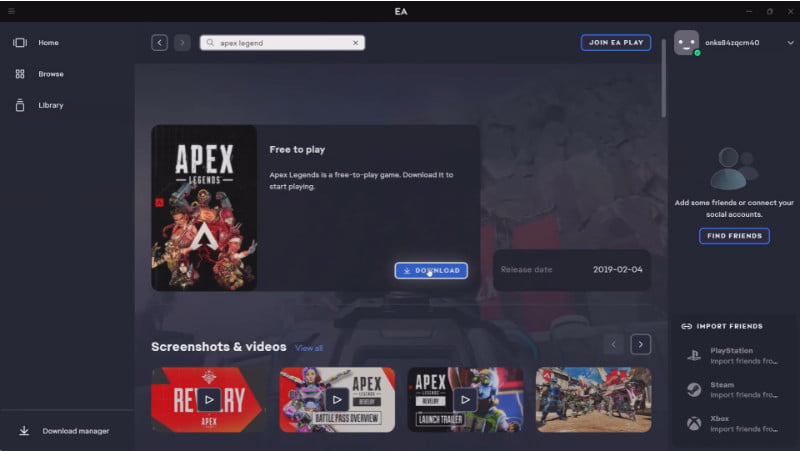Screen dimensions: 800x451
Task: Click View all screenshots link
Action: 309,348
